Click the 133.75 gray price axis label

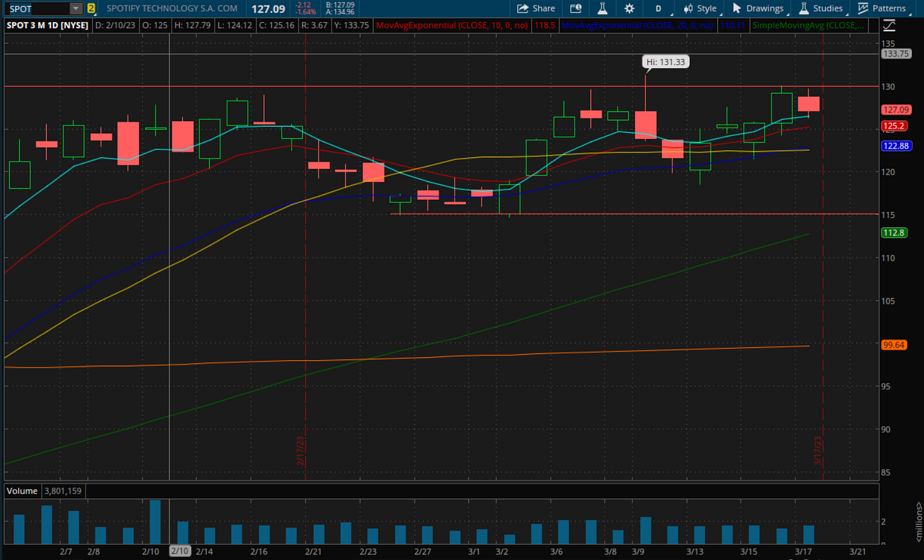[x=896, y=54]
